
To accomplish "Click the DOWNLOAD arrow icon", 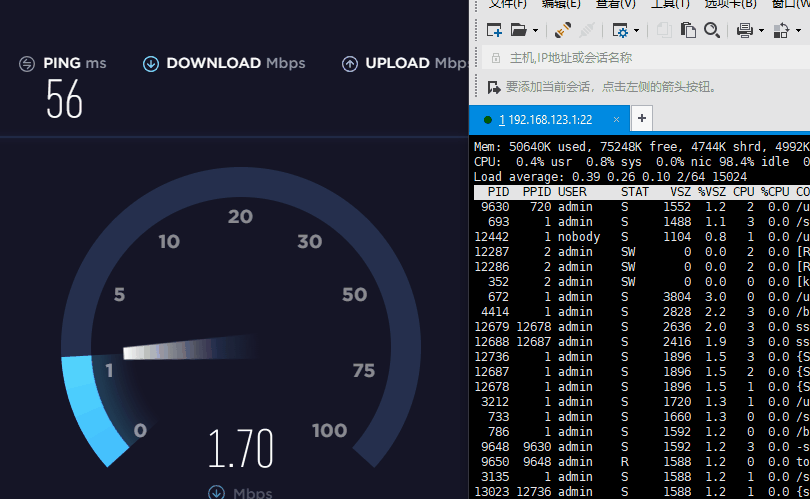I will (151, 64).
